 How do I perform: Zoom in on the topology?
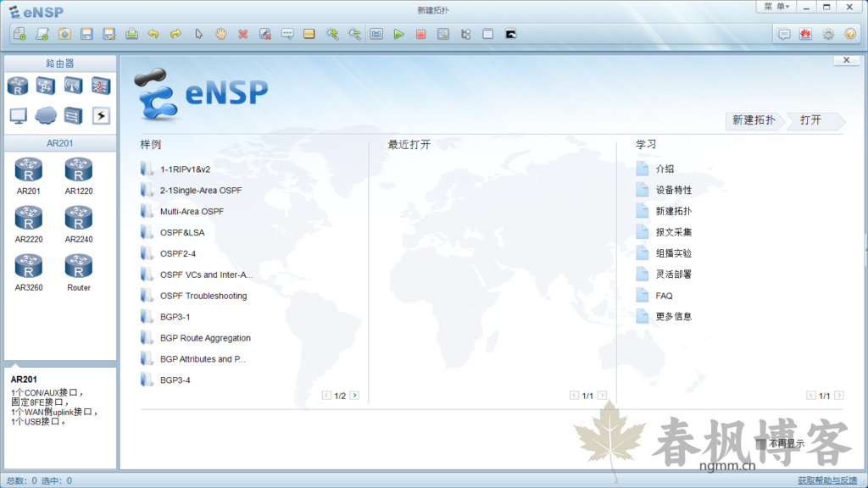point(332,34)
